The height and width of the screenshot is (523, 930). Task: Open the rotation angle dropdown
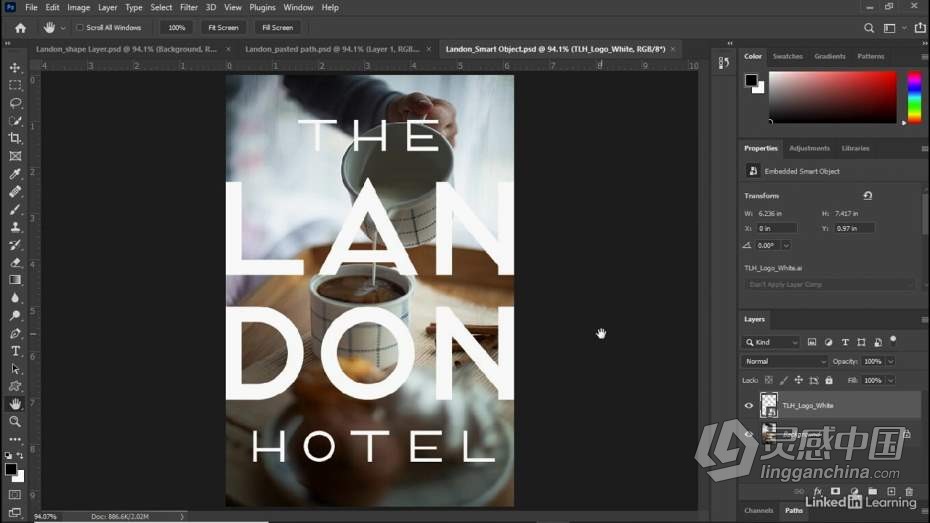click(x=786, y=245)
